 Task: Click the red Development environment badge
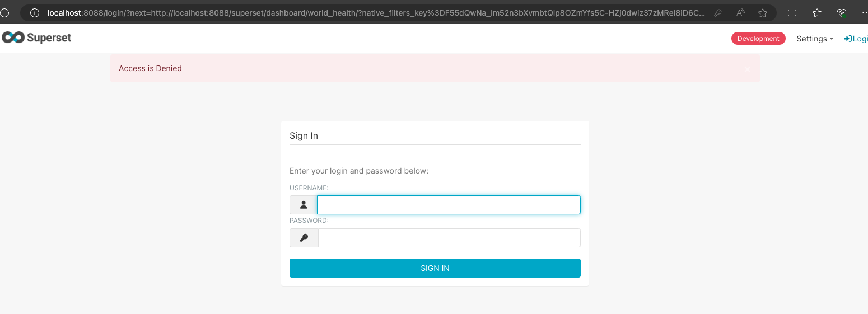pos(758,39)
